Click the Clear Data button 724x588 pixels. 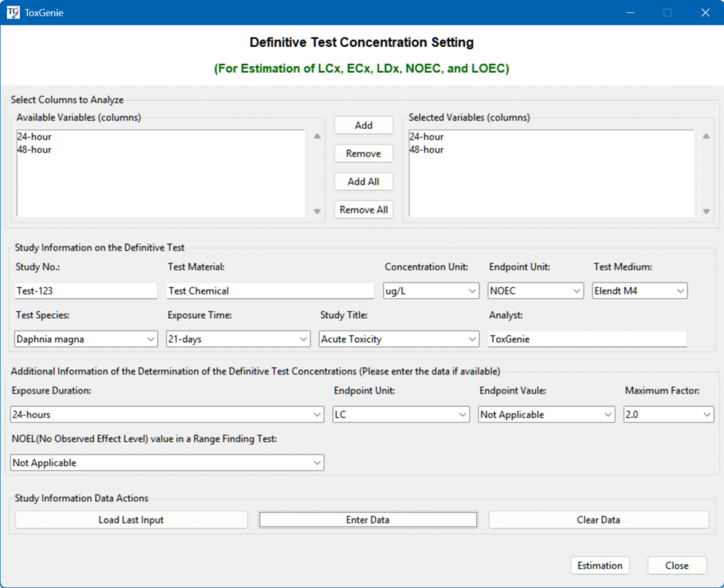tap(598, 520)
